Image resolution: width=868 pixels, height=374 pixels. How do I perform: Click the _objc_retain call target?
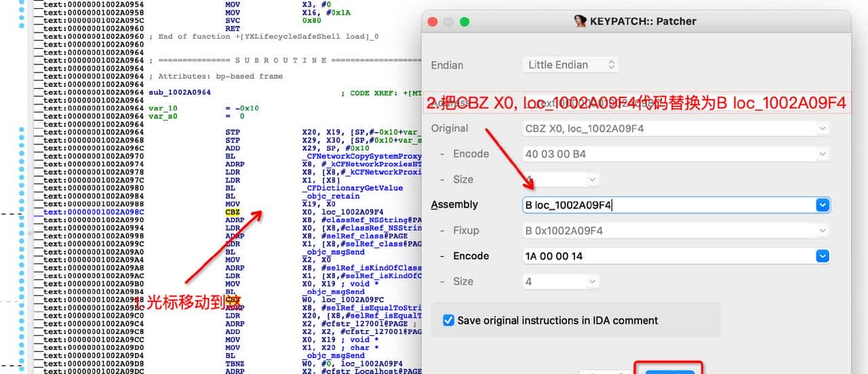point(330,196)
